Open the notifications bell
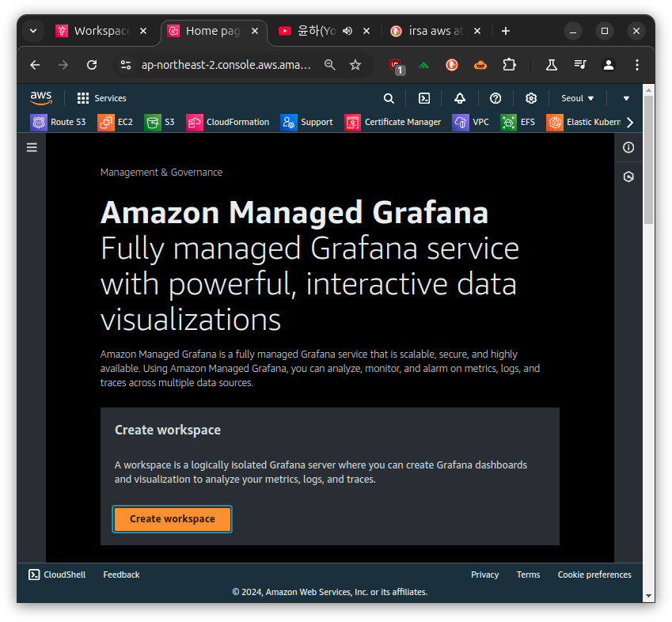 460,99
